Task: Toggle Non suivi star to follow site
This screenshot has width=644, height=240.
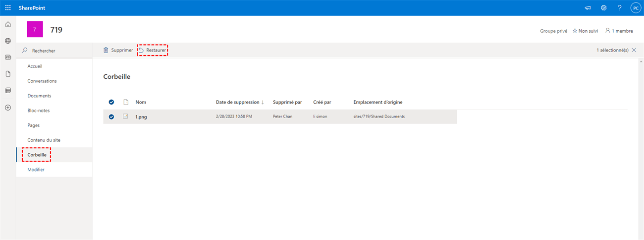Action: pos(584,31)
